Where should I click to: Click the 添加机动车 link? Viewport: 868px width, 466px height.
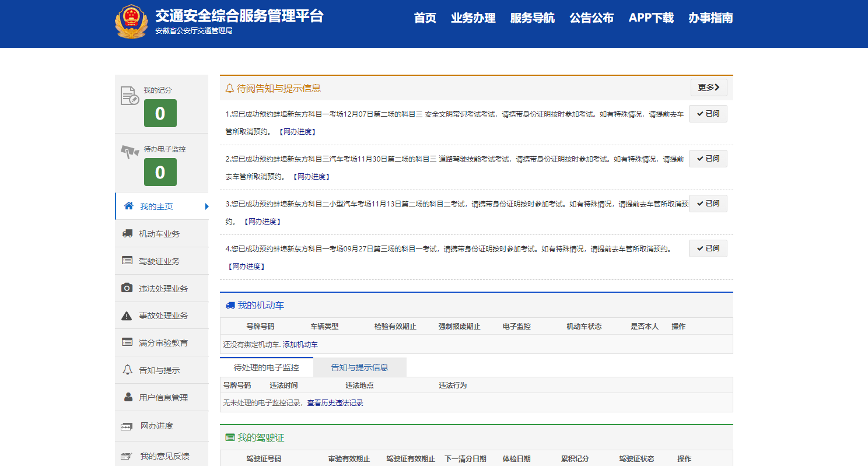coord(300,345)
